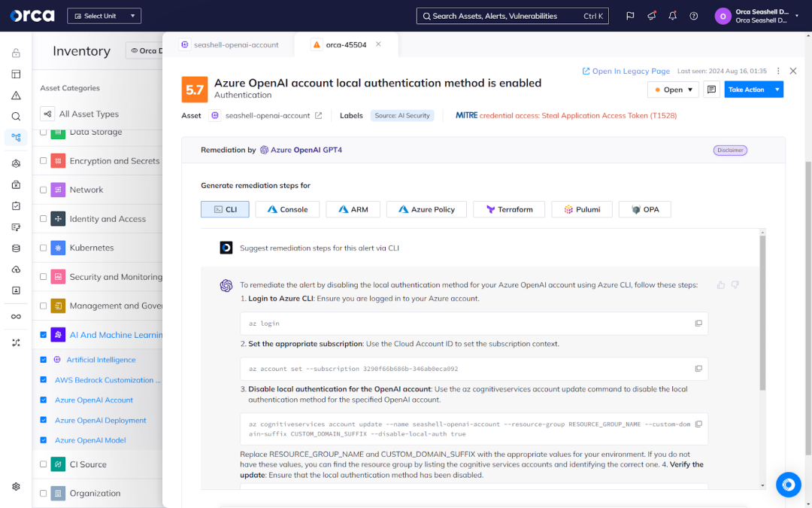
Task: Generate Pulumi remediation steps
Action: (582, 209)
